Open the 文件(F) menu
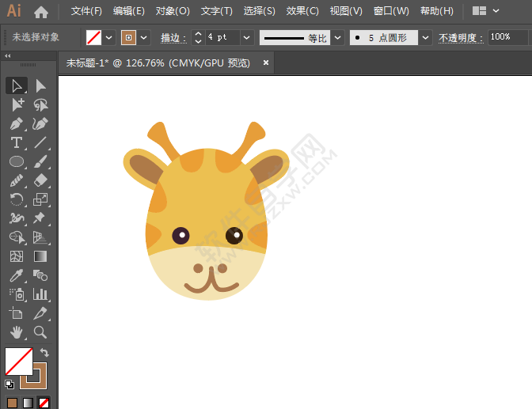The width and height of the screenshot is (532, 409). pos(86,11)
